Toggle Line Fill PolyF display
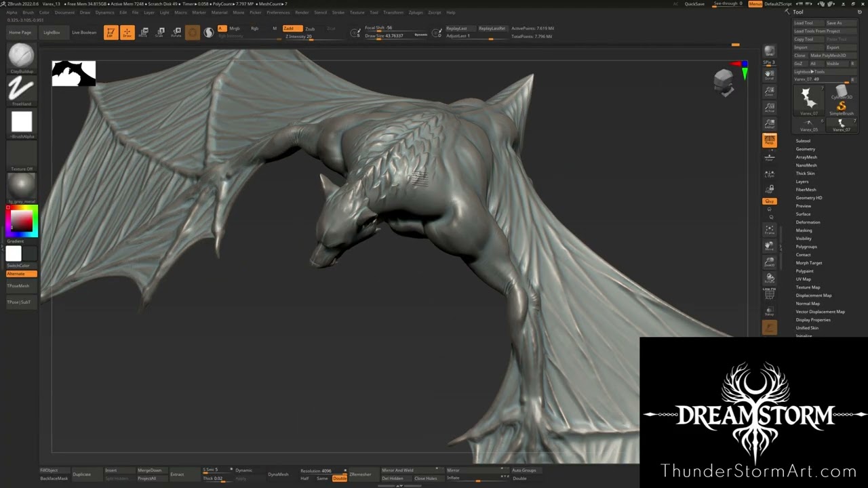 click(x=769, y=293)
